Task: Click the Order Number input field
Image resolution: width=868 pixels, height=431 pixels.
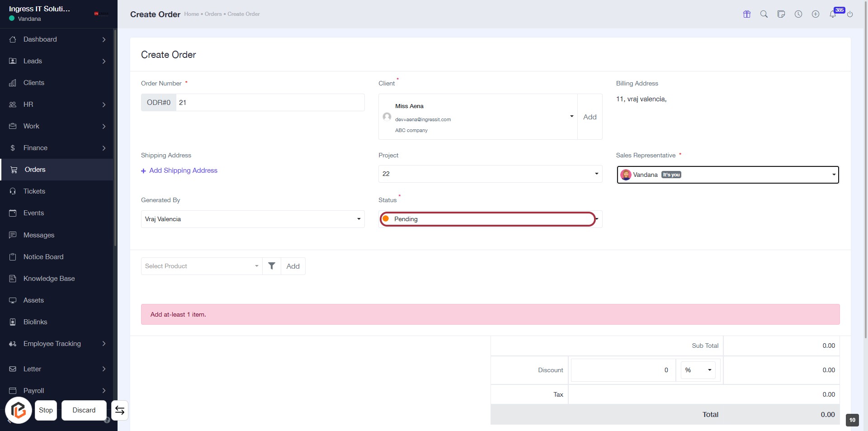Action: (x=269, y=103)
